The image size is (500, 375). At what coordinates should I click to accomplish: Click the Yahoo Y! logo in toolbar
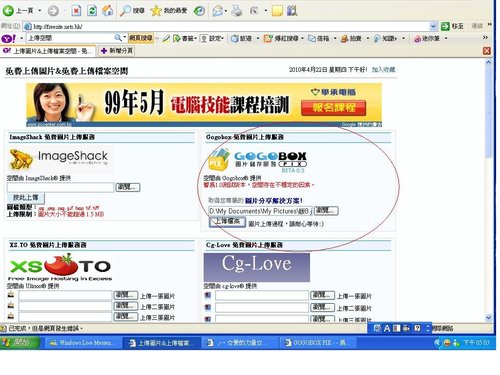tap(8, 38)
